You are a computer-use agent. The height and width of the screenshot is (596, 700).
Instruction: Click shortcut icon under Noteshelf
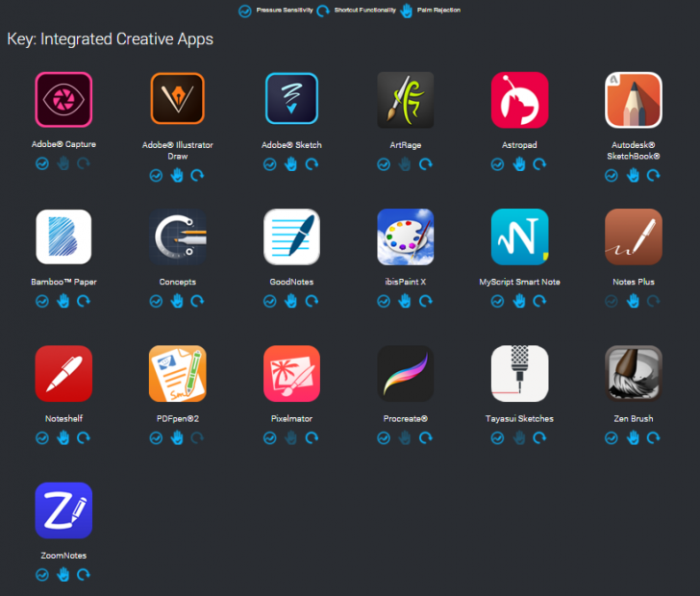(x=84, y=438)
